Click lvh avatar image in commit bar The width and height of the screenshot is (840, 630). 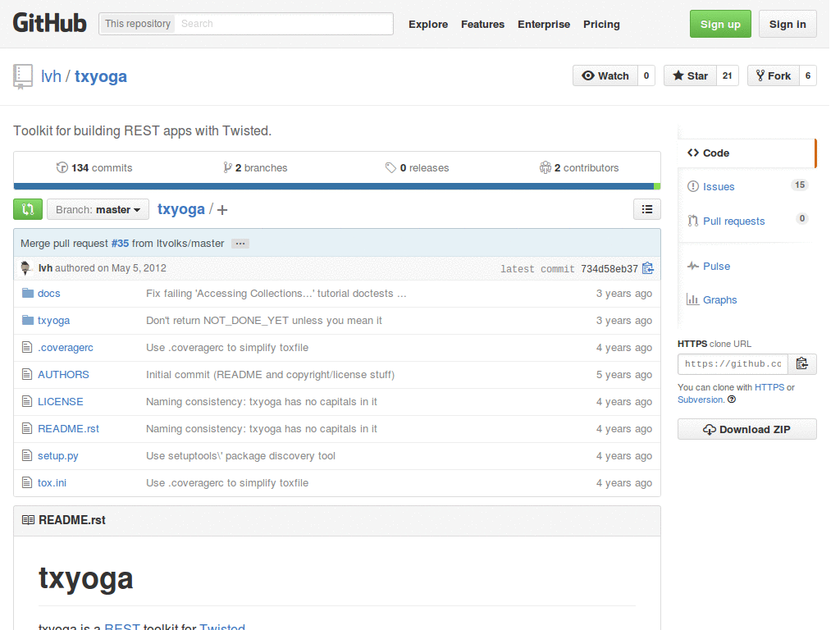[x=25, y=268]
